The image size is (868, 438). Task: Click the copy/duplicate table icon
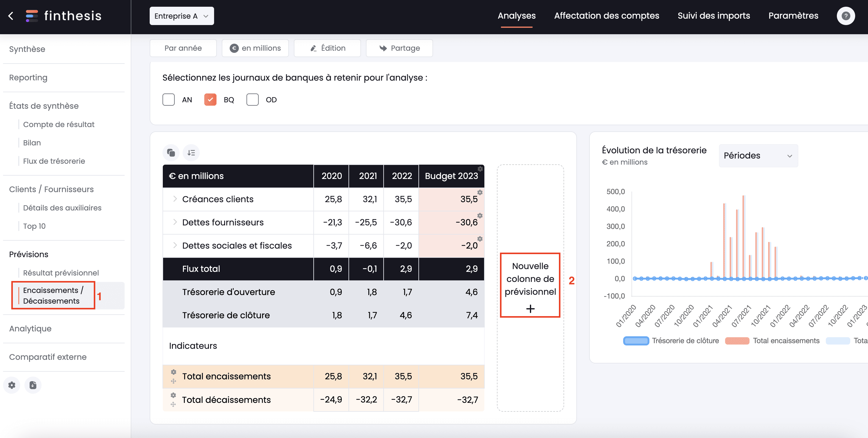pos(171,152)
